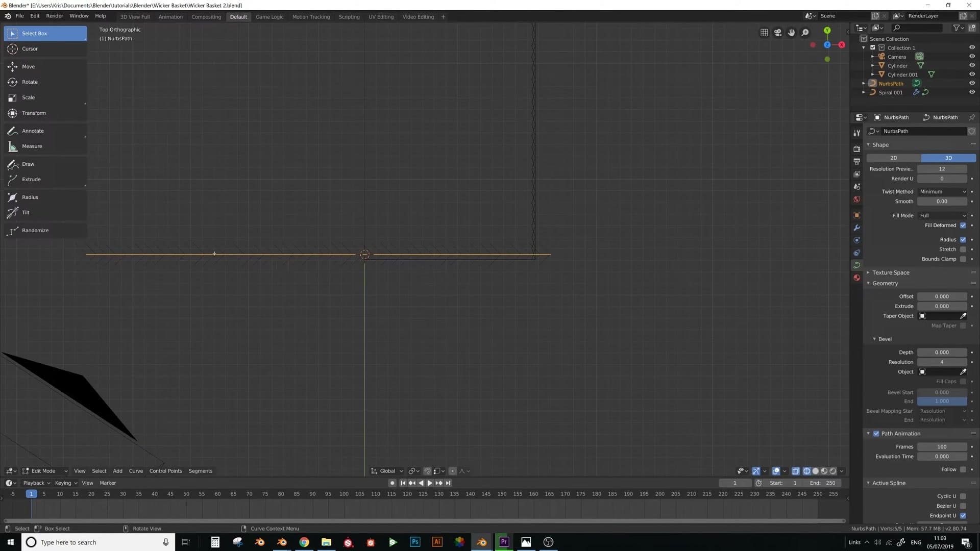
Task: Click the pan view hand icon
Action: (792, 33)
